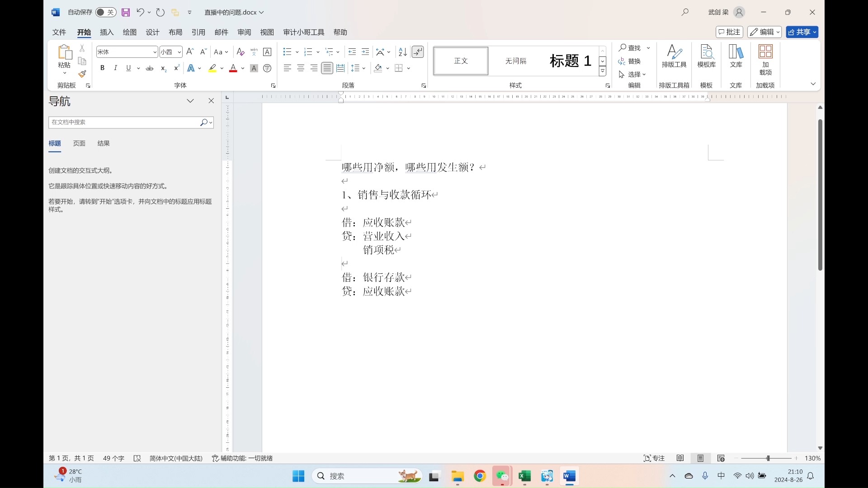868x488 pixels.
Task: Click the Font Color icon
Action: (x=232, y=68)
